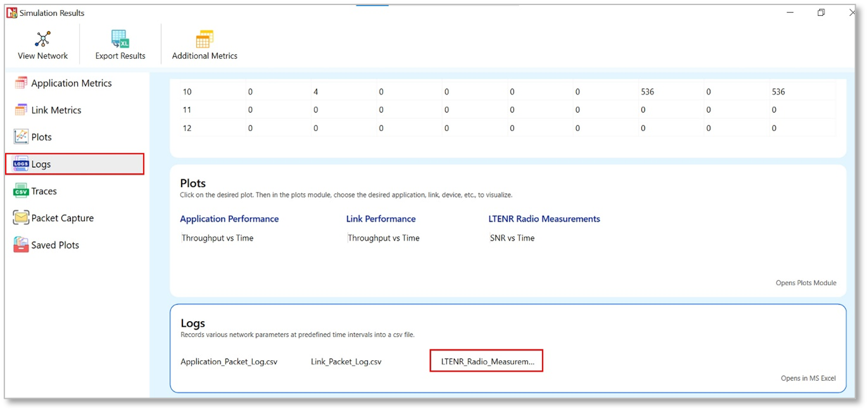This screenshot has width=868, height=411.
Task: Select the Packet Capture menu label
Action: (63, 218)
